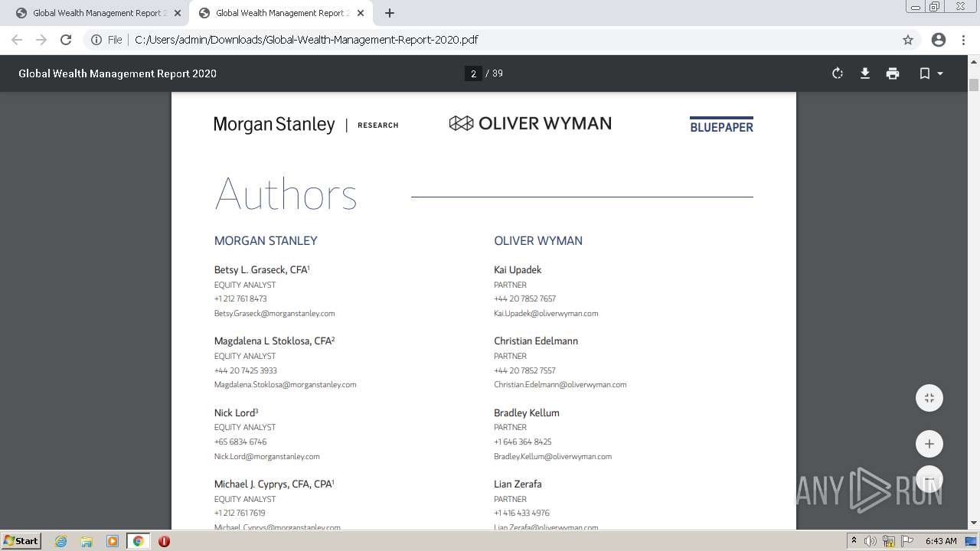980x551 pixels.
Task: Click the Oliver Wyman logo
Action: (530, 123)
